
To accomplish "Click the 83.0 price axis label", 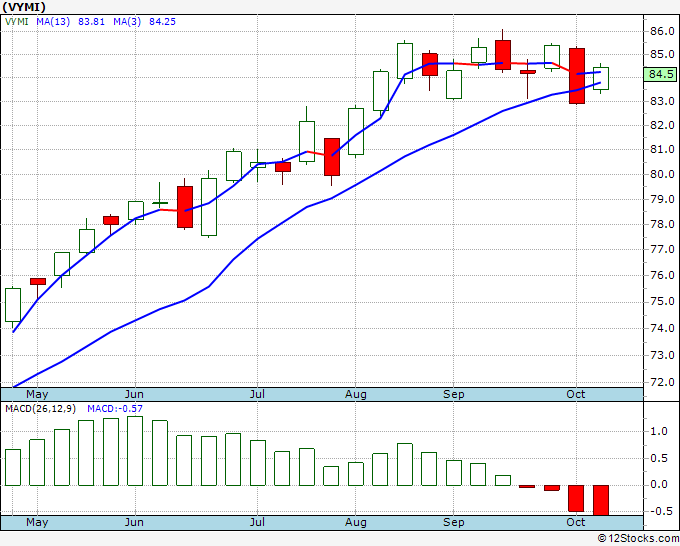I will pyautogui.click(x=662, y=101).
